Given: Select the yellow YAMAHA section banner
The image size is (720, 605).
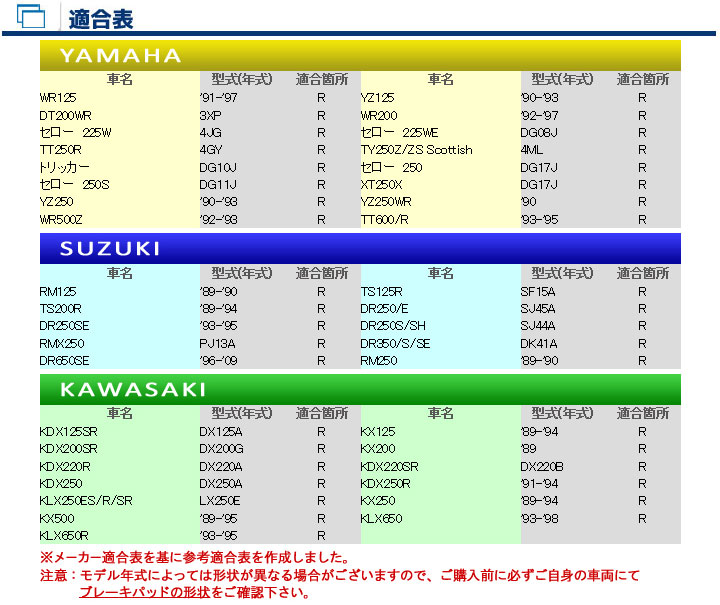Looking at the screenshot, I should pos(360,56).
